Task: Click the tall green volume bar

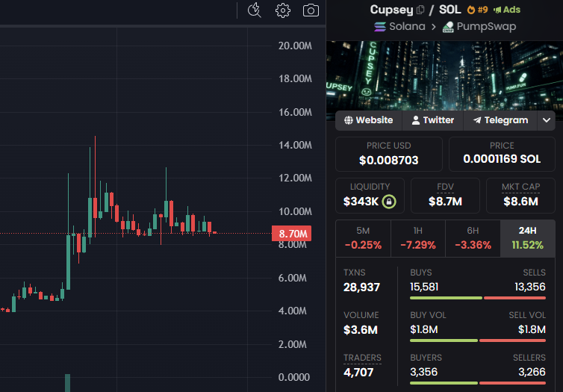Action: pos(67,382)
